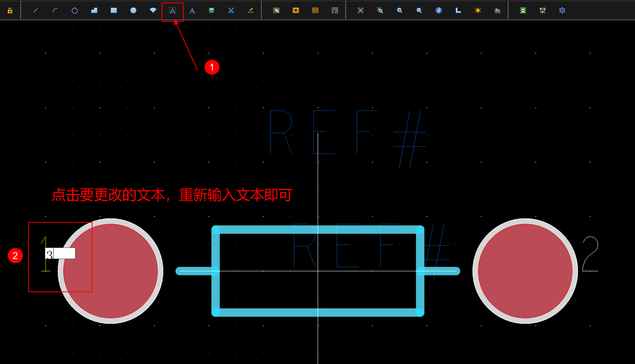
Task: Click the fit-to-screen zoom icon
Action: point(361,11)
